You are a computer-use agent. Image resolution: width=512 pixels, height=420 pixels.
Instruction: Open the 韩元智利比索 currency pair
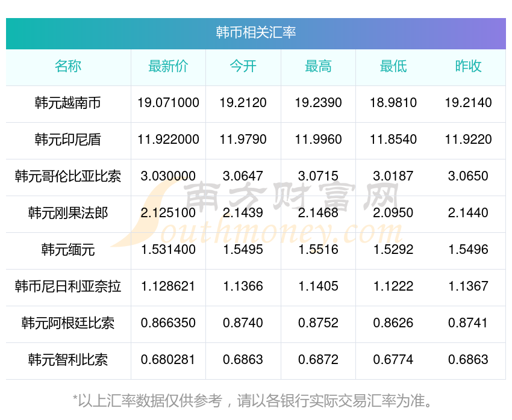(68, 360)
